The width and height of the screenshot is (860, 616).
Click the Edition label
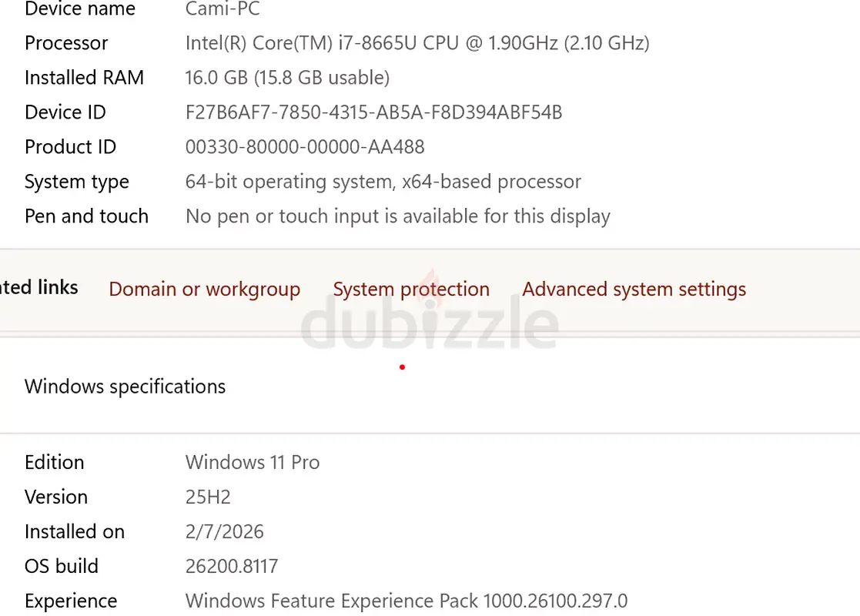point(54,463)
